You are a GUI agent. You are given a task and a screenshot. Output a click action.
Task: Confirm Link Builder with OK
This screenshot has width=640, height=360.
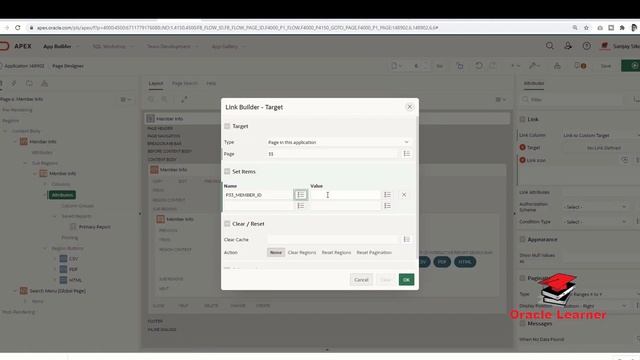click(406, 280)
